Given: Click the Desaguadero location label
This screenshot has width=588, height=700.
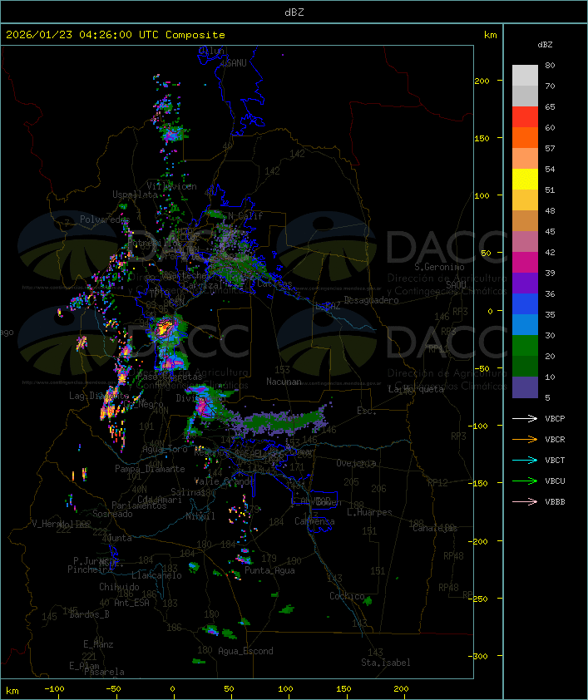Looking at the screenshot, I should coord(372,299).
